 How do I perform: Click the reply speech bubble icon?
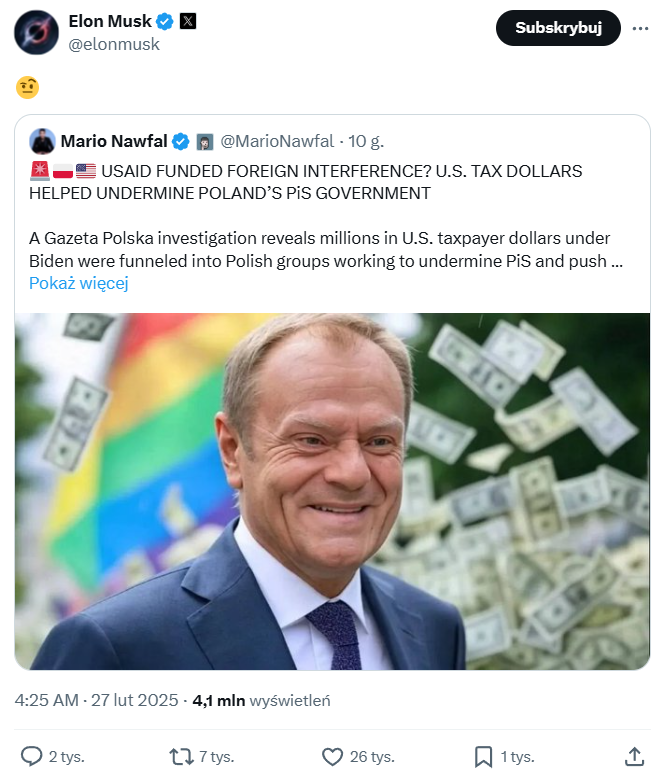[32, 756]
